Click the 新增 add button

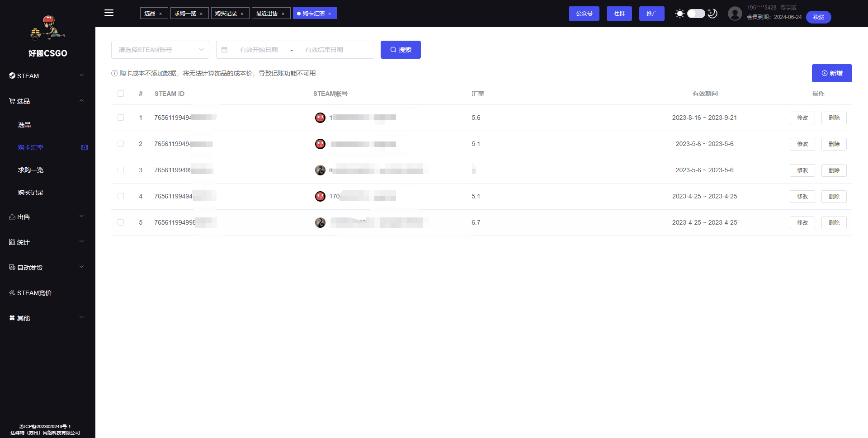point(832,73)
